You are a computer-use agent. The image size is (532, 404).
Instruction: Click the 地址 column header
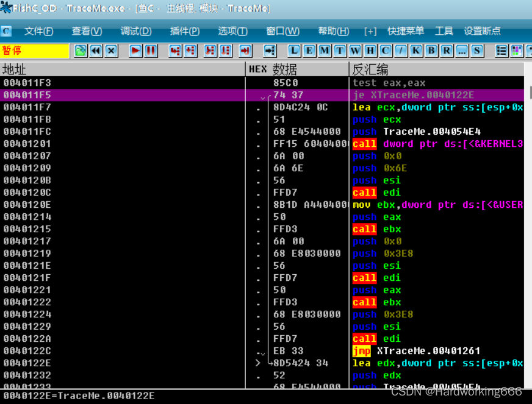click(122, 69)
